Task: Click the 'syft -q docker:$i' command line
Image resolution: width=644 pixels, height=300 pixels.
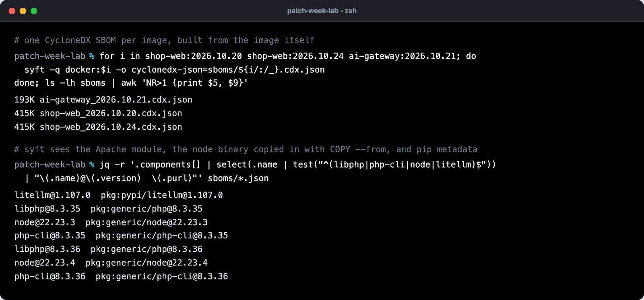Action: 174,70
